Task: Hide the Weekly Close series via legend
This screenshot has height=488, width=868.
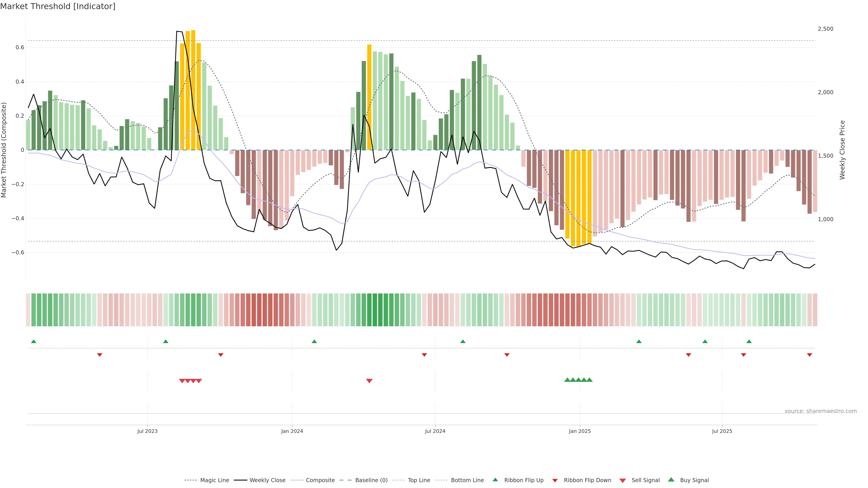Action: pos(267,480)
